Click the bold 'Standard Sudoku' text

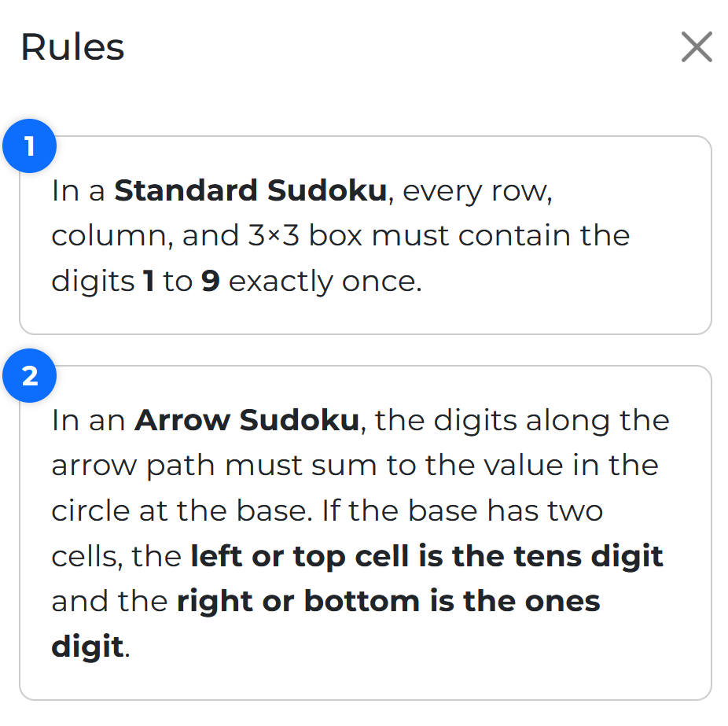251,190
